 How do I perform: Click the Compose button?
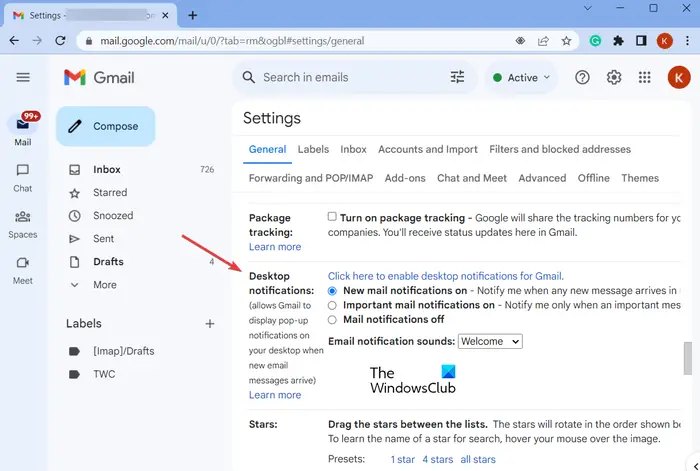105,126
